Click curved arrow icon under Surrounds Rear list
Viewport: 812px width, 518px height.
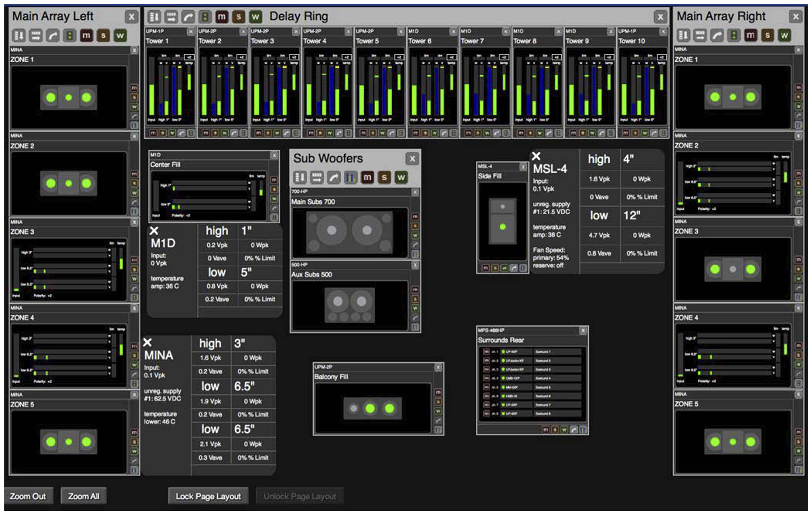click(574, 429)
